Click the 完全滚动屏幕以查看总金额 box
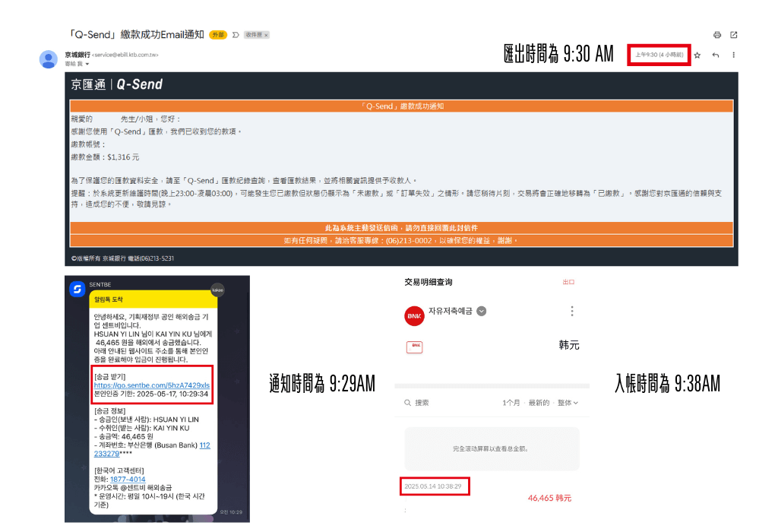Screen dimensions: 778x532 [x=492, y=448]
